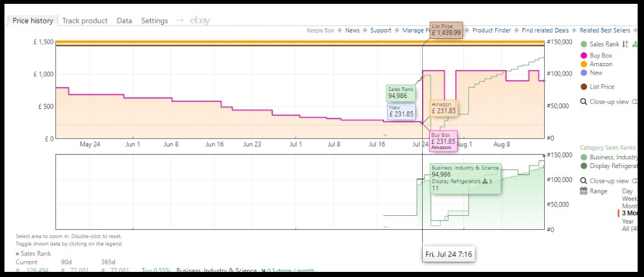Click the List Price £ 1,439.99 tooltip
The image size is (644, 277).
(446, 30)
